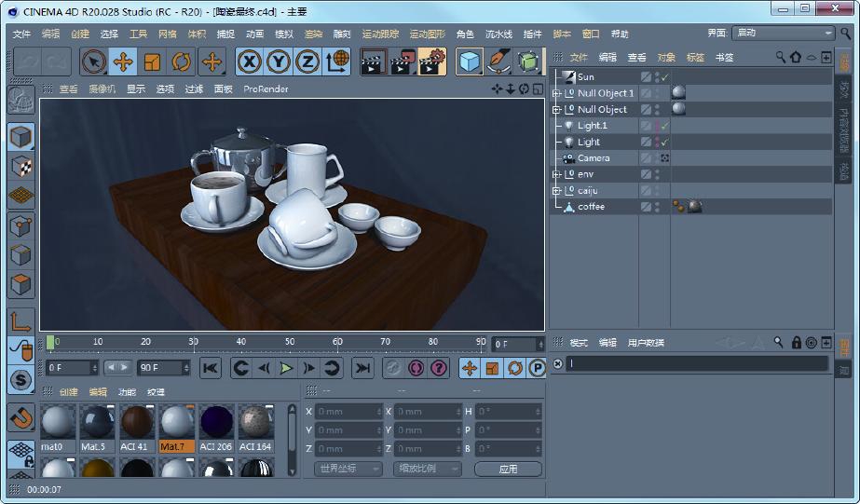Expand the env group in object list
This screenshot has height=504, width=860.
coord(556,174)
